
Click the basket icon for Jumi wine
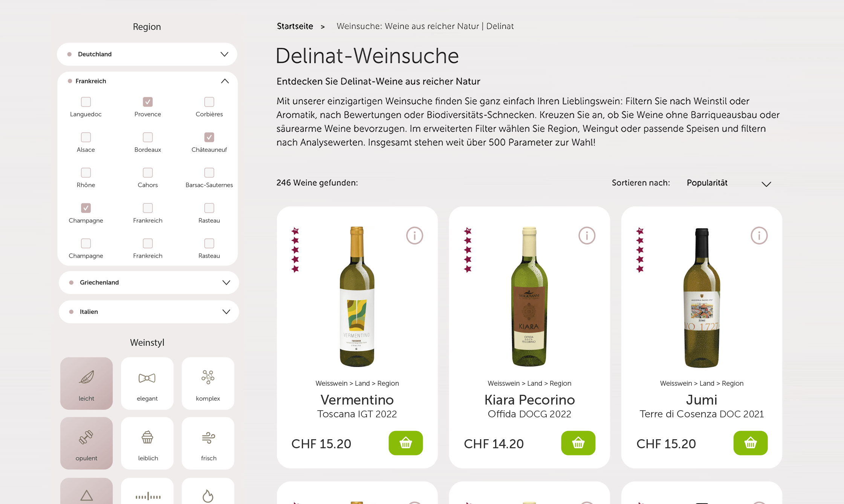click(750, 443)
